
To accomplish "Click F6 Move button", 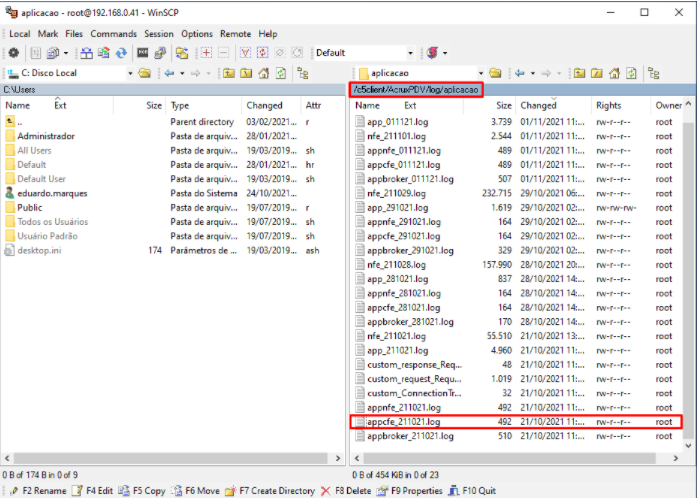I will pos(196,491).
